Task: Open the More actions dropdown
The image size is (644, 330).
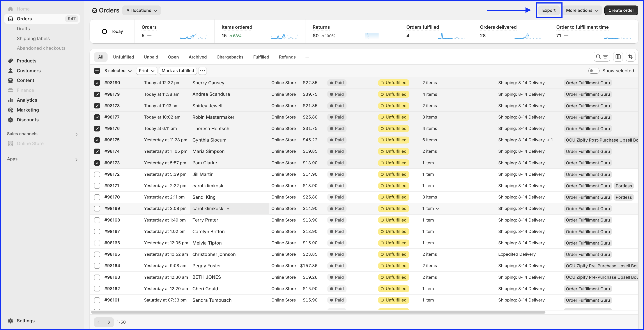Action: 582,11
